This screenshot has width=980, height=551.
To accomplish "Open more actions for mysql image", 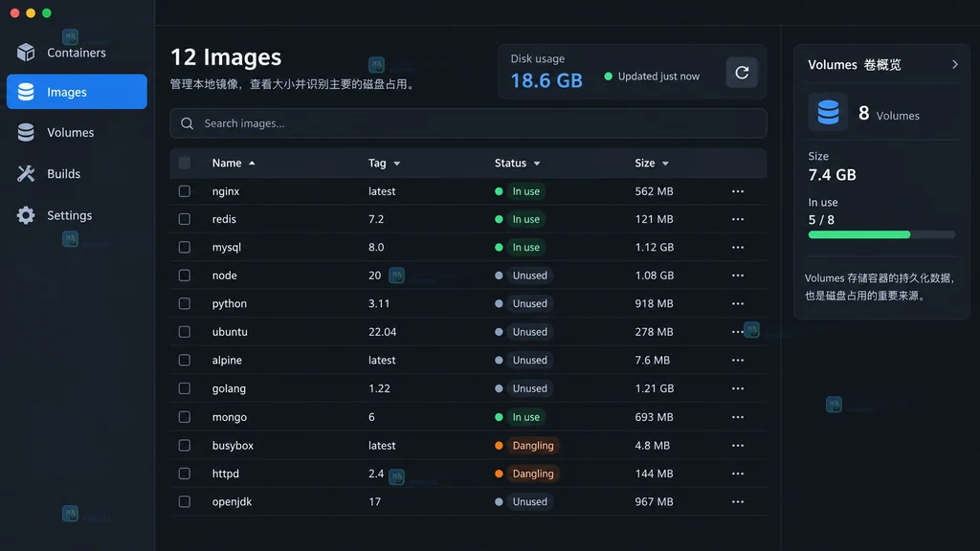I will point(738,248).
